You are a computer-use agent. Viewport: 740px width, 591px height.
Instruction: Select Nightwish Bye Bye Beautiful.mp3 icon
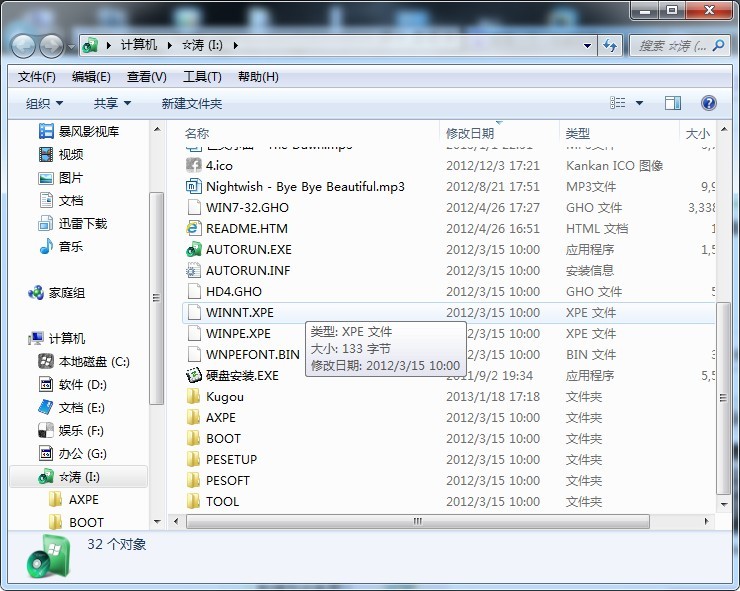coord(193,186)
